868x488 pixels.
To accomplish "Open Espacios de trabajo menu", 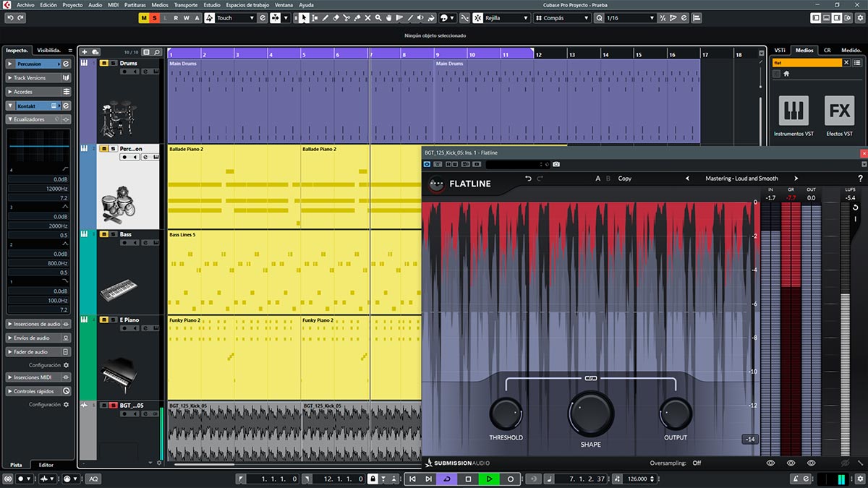I will [248, 4].
